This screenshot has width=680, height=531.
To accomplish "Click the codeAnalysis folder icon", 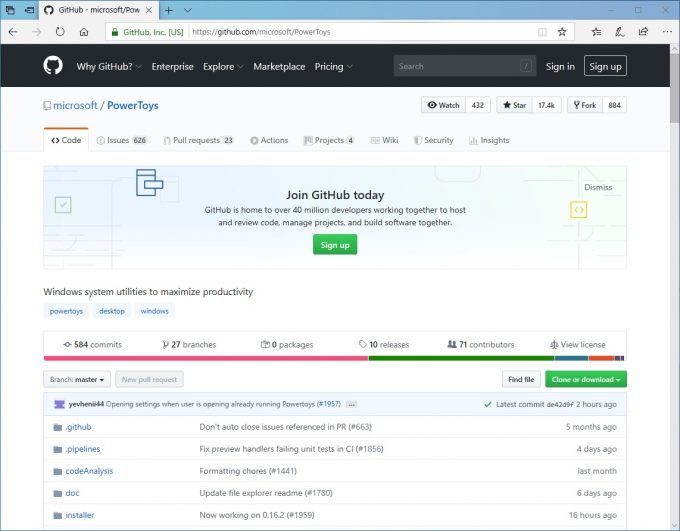I will 57,471.
